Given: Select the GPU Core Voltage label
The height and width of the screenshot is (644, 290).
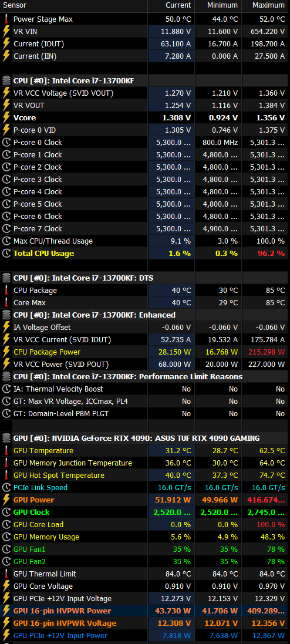Looking at the screenshot, I should click(x=43, y=586).
